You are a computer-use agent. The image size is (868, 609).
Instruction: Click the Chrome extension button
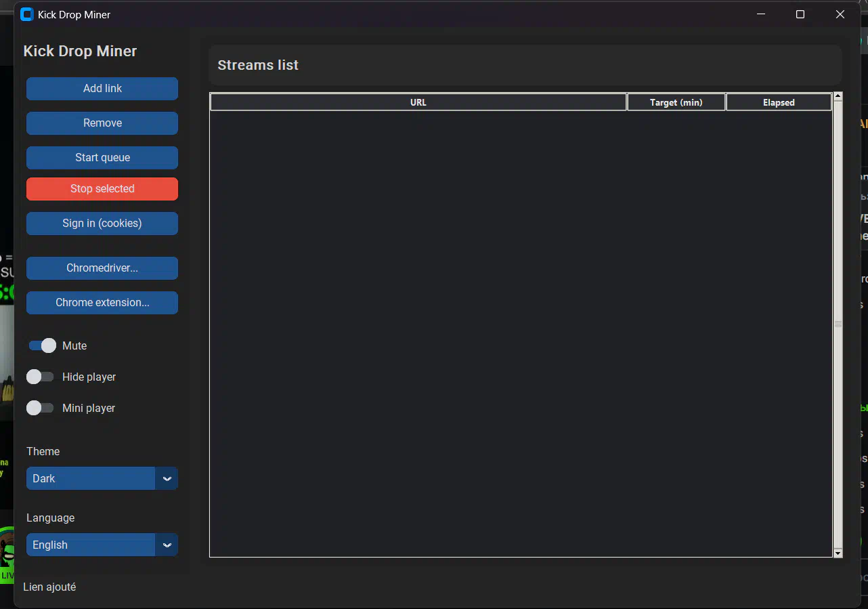pyautogui.click(x=102, y=303)
